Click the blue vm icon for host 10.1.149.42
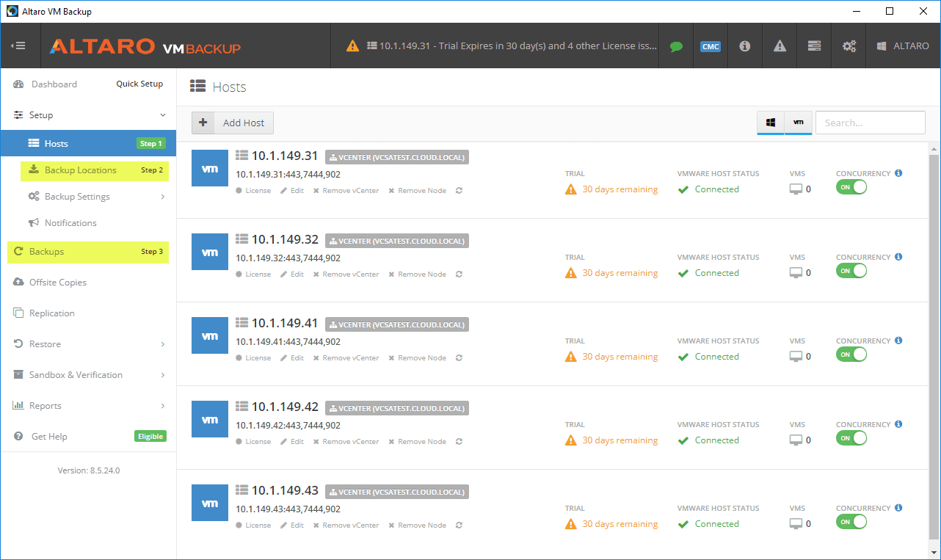This screenshot has height=560, width=941. [x=210, y=419]
